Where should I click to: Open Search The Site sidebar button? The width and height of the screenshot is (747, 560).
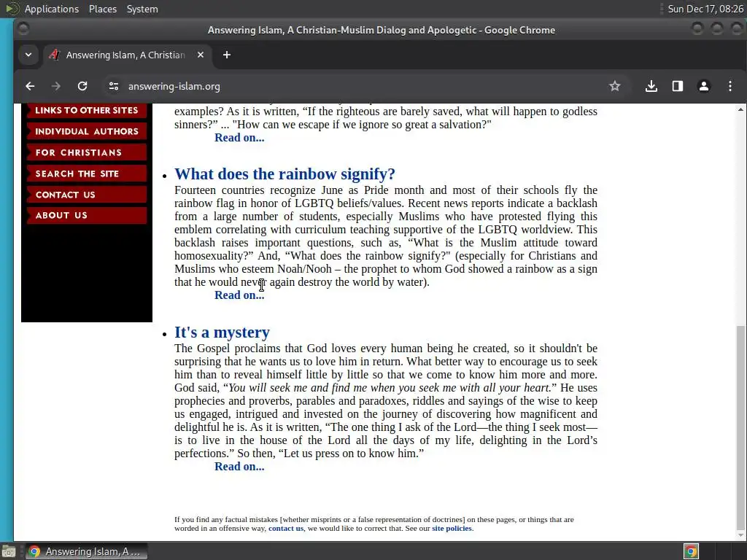(87, 174)
